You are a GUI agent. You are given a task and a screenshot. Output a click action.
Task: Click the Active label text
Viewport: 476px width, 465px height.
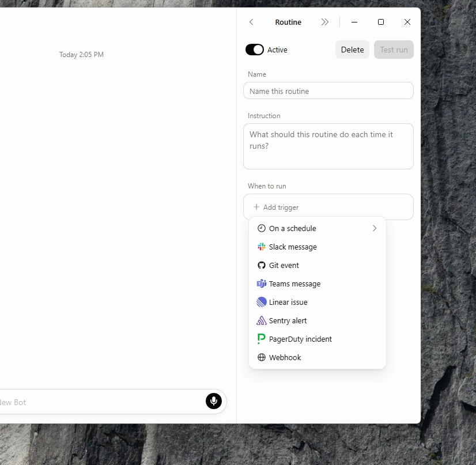277,50
